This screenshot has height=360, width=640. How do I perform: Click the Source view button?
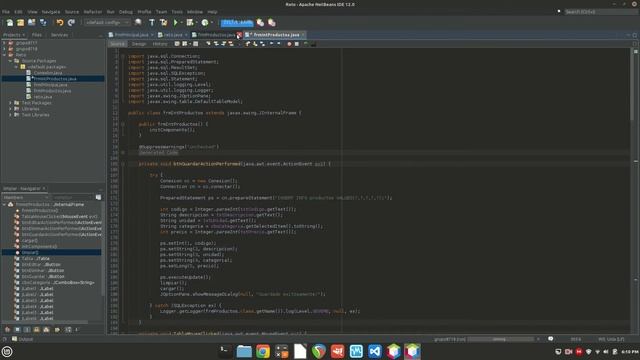click(118, 44)
